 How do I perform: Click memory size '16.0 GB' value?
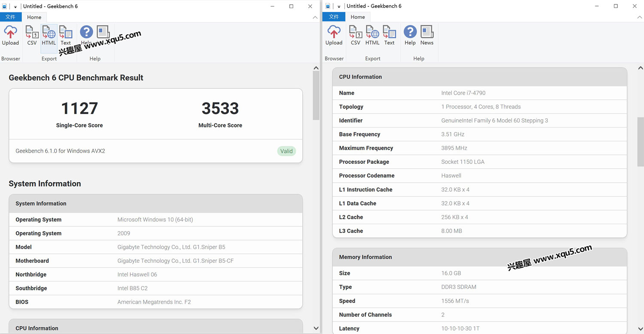pyautogui.click(x=451, y=273)
